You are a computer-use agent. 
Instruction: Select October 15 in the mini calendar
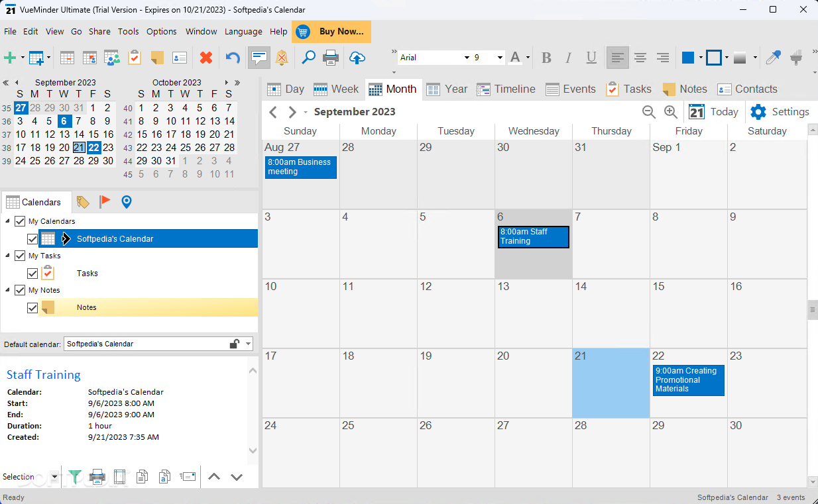point(142,134)
